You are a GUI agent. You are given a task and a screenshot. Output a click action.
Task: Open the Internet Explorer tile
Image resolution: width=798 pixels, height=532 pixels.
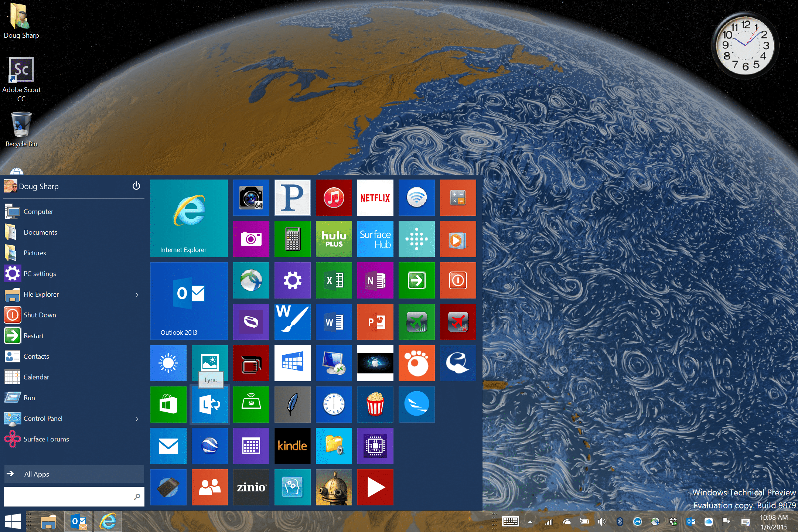pos(189,218)
